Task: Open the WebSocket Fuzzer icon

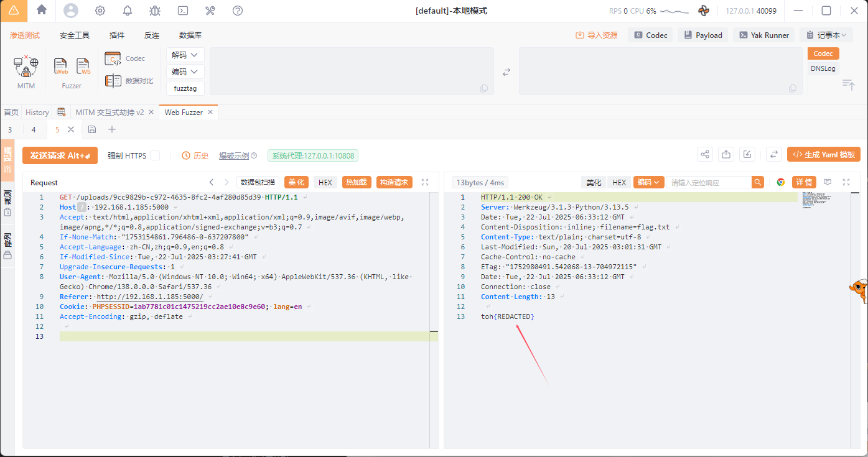Action: click(x=83, y=66)
